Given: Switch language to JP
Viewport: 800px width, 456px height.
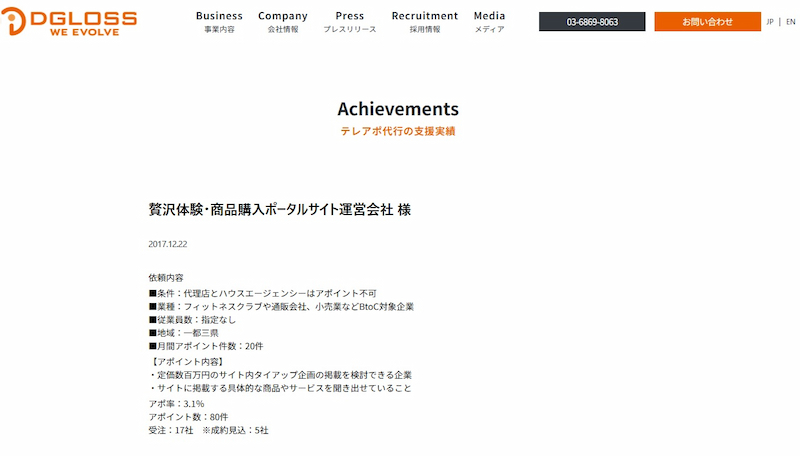Looking at the screenshot, I should [x=770, y=22].
